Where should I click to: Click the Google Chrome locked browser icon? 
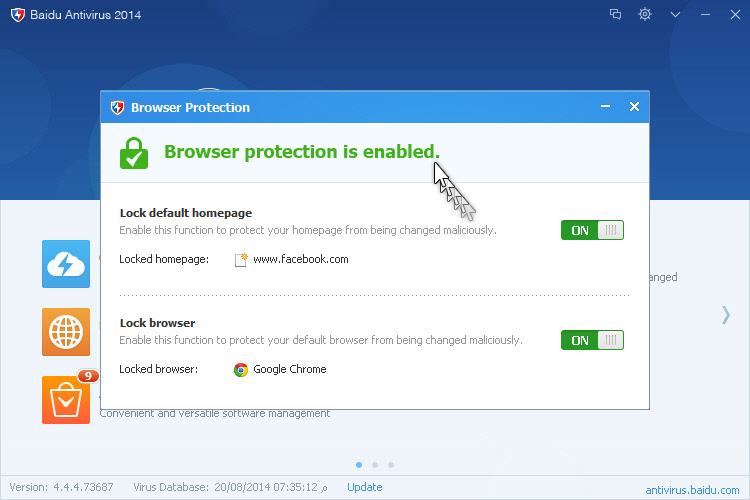pos(241,369)
